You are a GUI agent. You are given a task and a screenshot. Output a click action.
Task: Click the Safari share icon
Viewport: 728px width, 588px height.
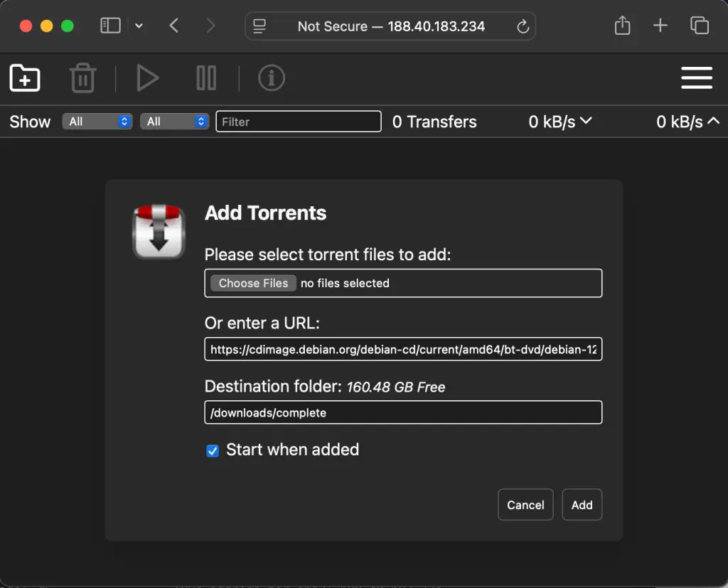(622, 26)
